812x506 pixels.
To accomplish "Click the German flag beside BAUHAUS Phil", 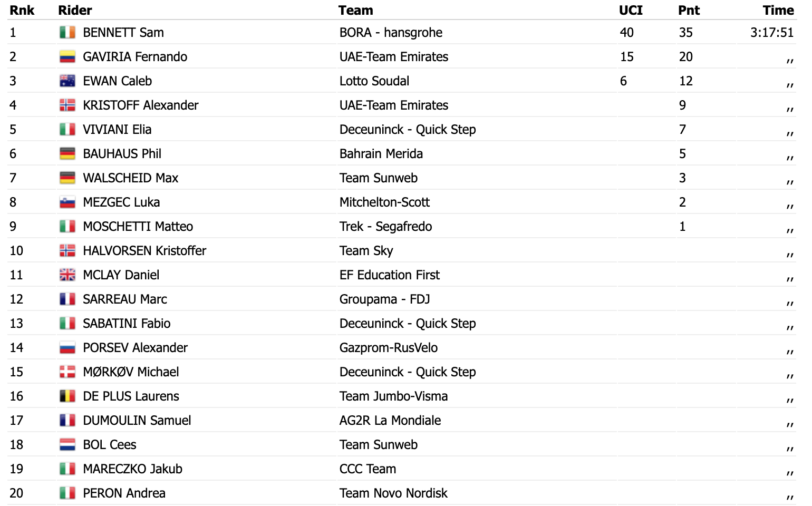I will 67,154.
